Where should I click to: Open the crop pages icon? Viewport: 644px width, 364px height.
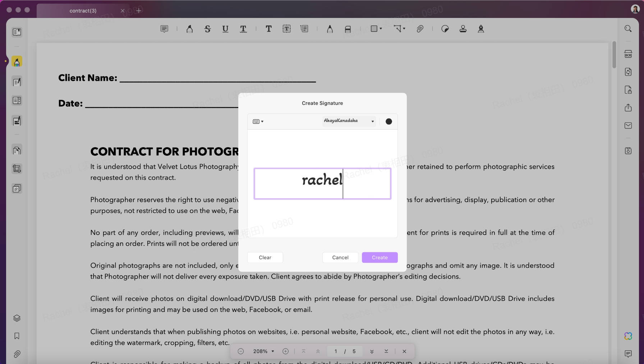pos(17,169)
